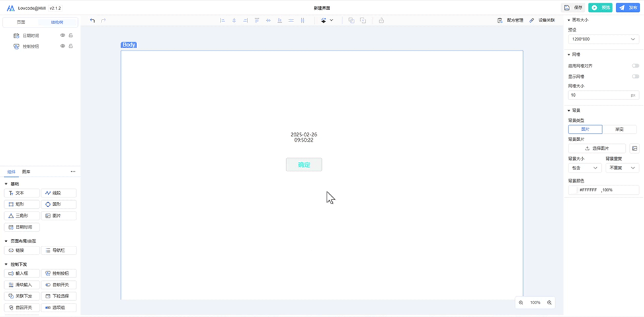Image resolution: width=644 pixels, height=317 pixels.
Task: Switch to the 页面 tab
Action: click(x=21, y=22)
